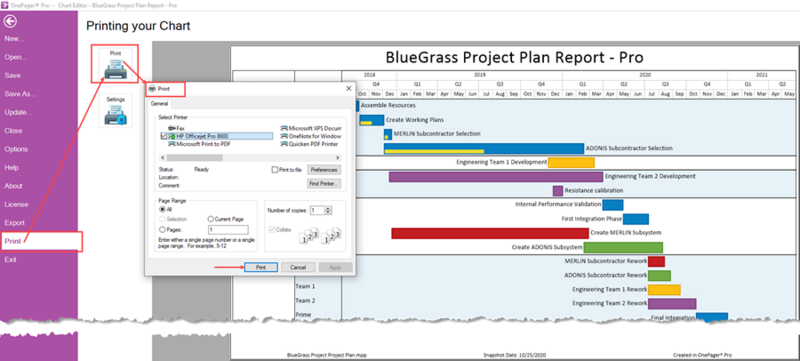The height and width of the screenshot is (361, 800).
Task: Increase number of copies with up arrow
Action: click(328, 208)
